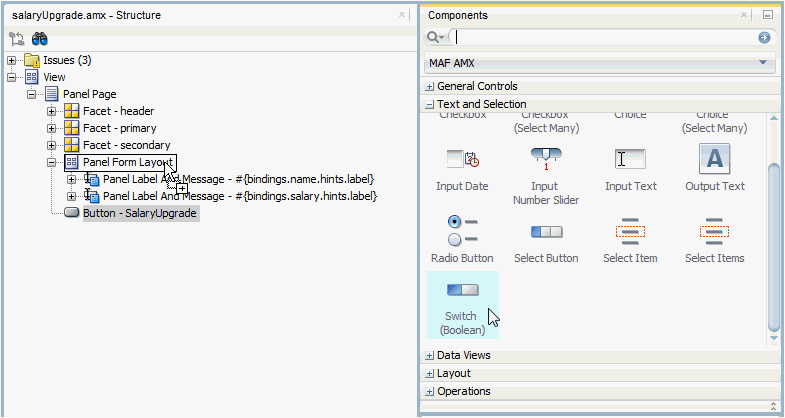The image size is (785, 418).
Task: Click the Facet - primary icon
Action: (x=72, y=128)
